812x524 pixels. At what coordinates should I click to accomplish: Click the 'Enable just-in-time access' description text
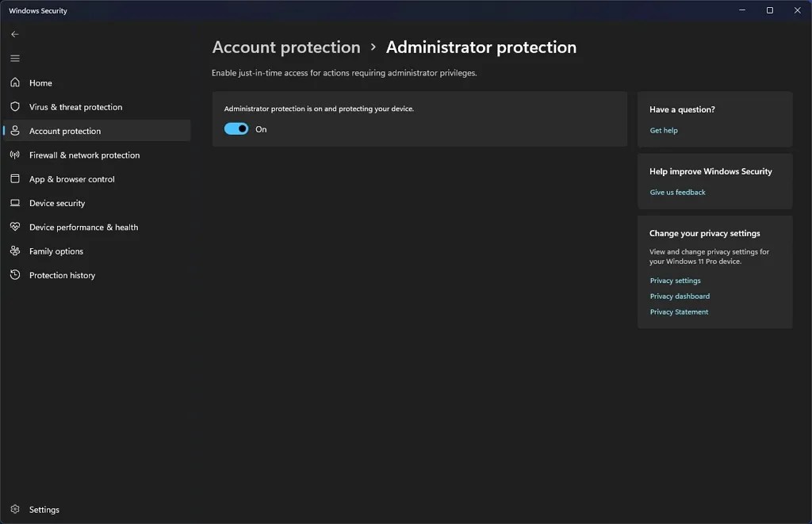click(344, 73)
